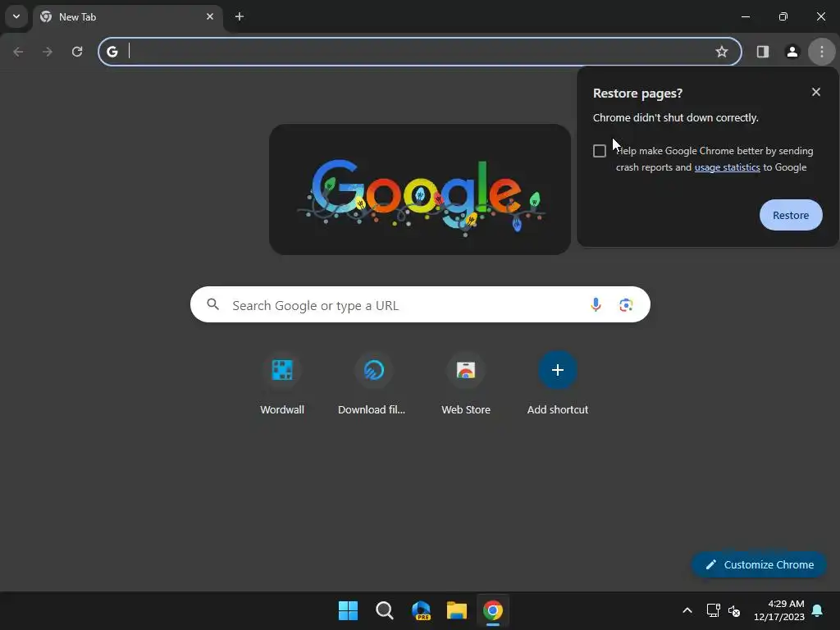Open the side panel

pos(763,52)
